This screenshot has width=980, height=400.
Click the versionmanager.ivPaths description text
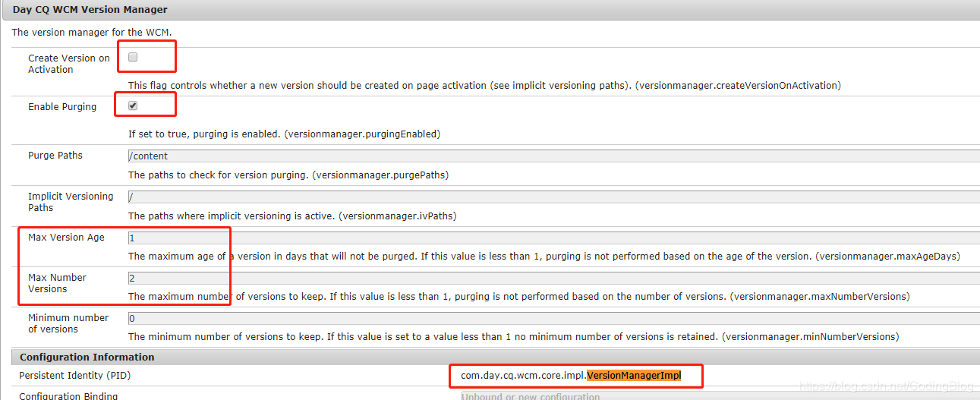point(292,216)
